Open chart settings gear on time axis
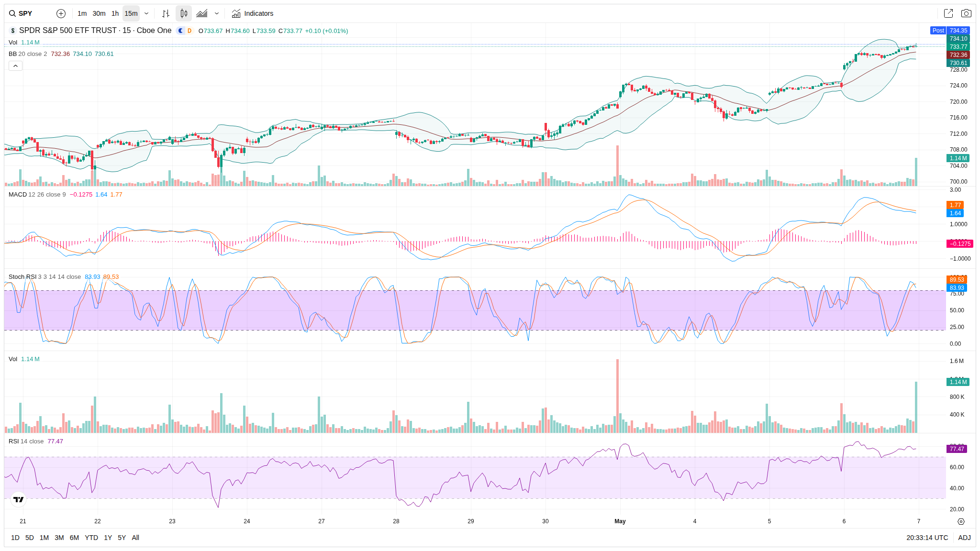This screenshot has height=551, width=980. [x=961, y=521]
